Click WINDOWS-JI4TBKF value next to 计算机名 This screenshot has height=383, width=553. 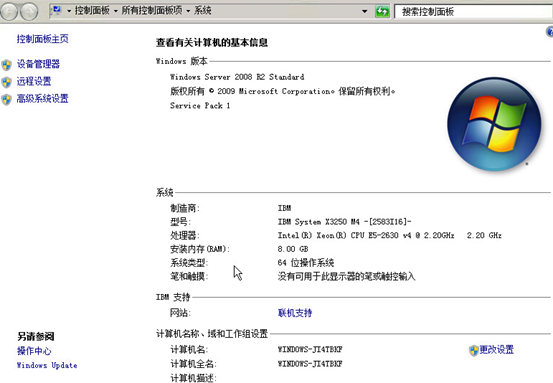(310, 349)
